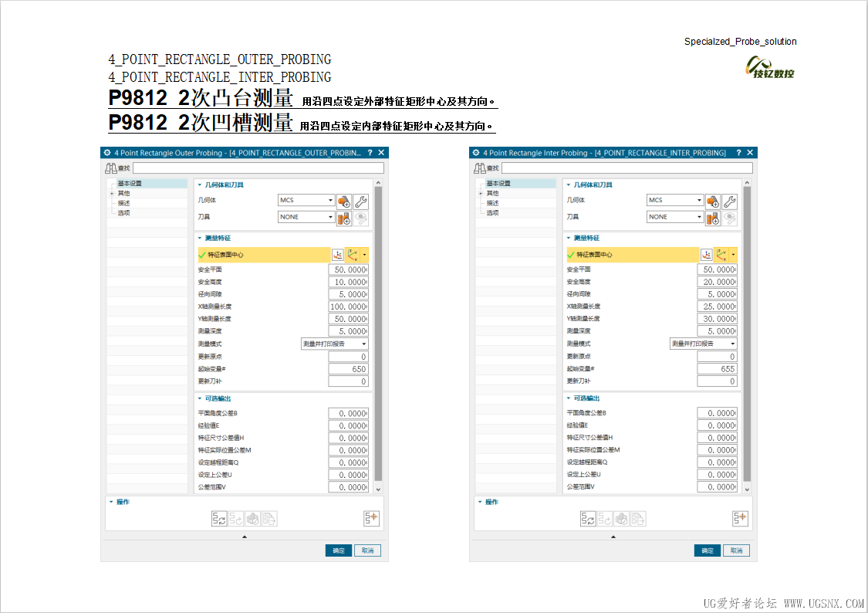Click the 查找 search field in Outer Probing dialog
This screenshot has height=613, width=868.
tap(258, 168)
